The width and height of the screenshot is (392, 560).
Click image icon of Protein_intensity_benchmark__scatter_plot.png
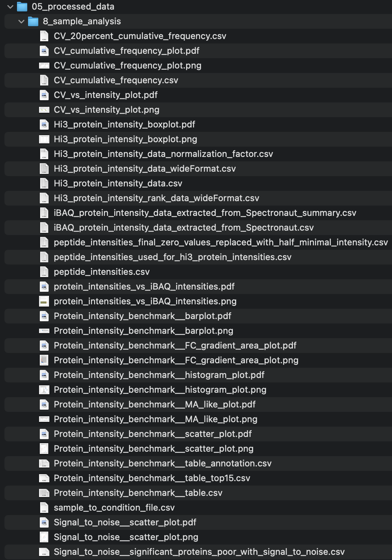44,449
